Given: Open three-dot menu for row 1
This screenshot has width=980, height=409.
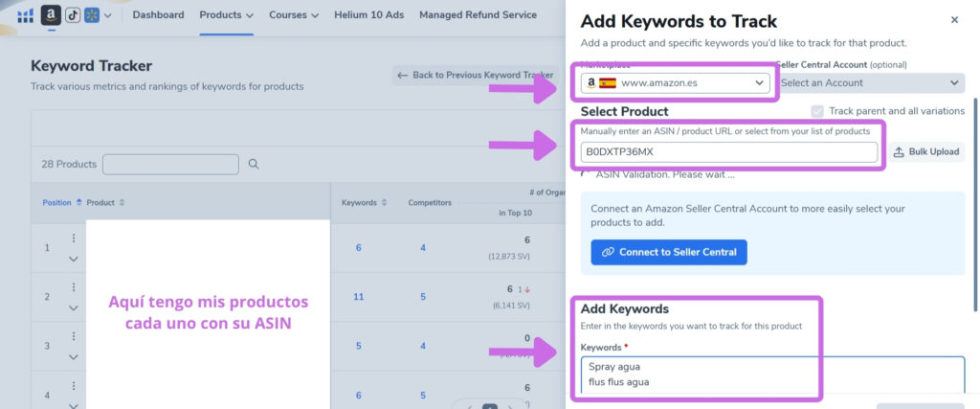Looking at the screenshot, I should (x=73, y=239).
